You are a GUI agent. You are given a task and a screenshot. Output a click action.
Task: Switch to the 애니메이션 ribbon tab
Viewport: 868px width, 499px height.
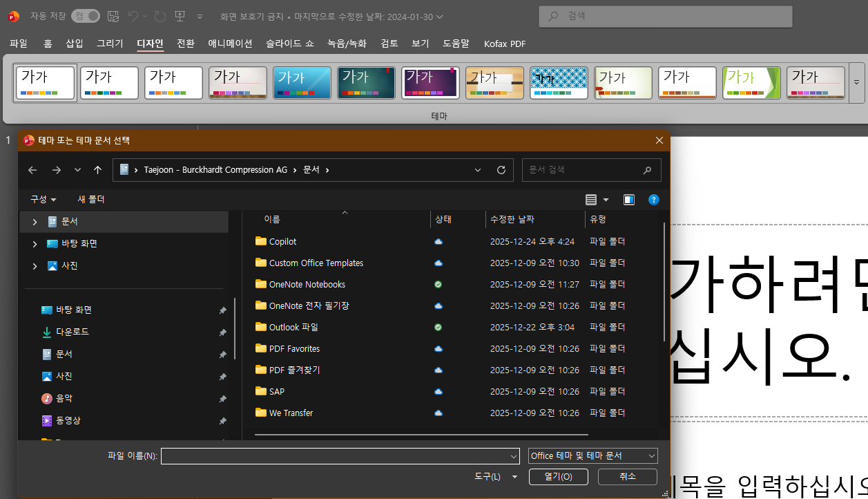coord(230,44)
